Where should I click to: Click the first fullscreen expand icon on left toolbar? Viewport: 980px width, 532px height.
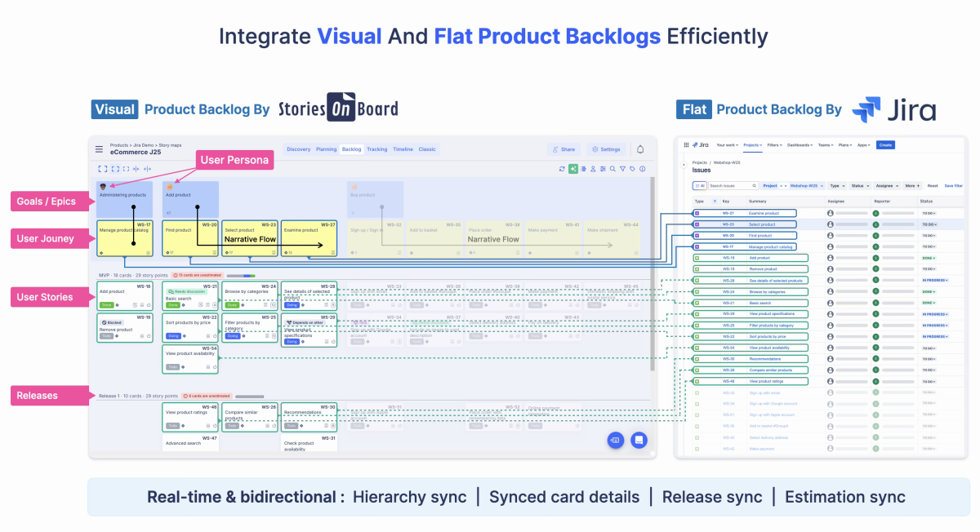click(102, 169)
